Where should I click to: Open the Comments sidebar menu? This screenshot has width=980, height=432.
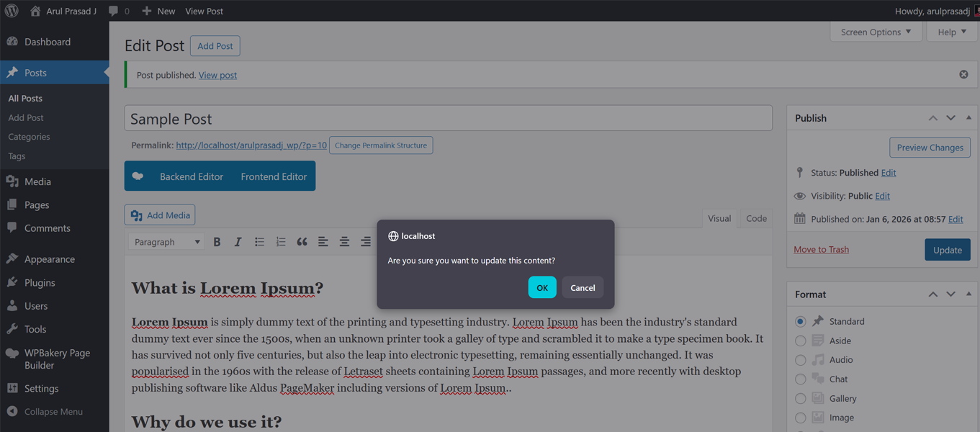point(55,228)
